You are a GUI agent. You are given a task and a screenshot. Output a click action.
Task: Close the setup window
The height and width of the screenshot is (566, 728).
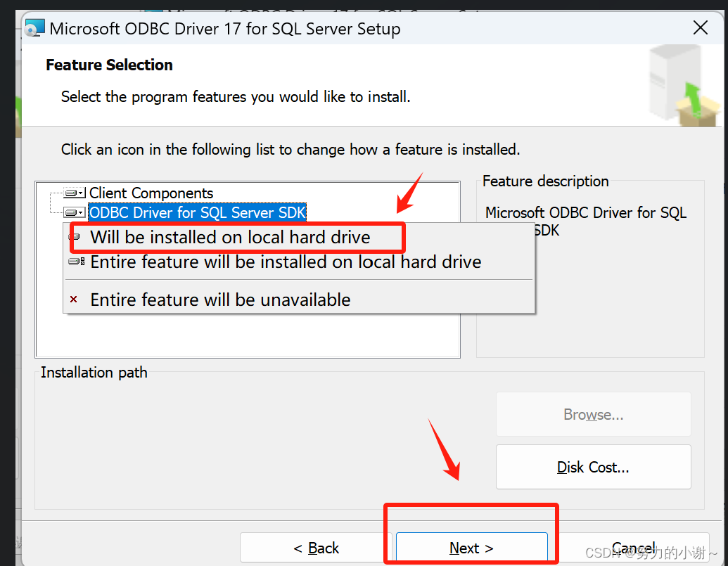point(700,28)
